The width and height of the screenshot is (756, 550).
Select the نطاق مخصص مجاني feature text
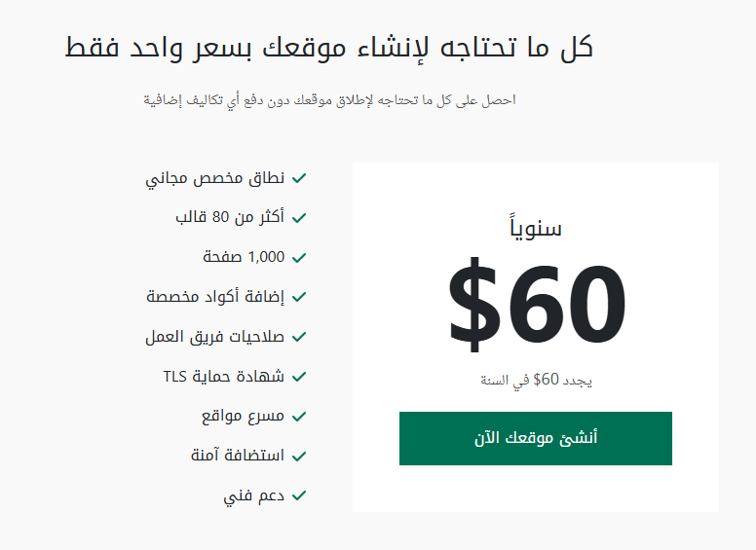tap(215, 178)
